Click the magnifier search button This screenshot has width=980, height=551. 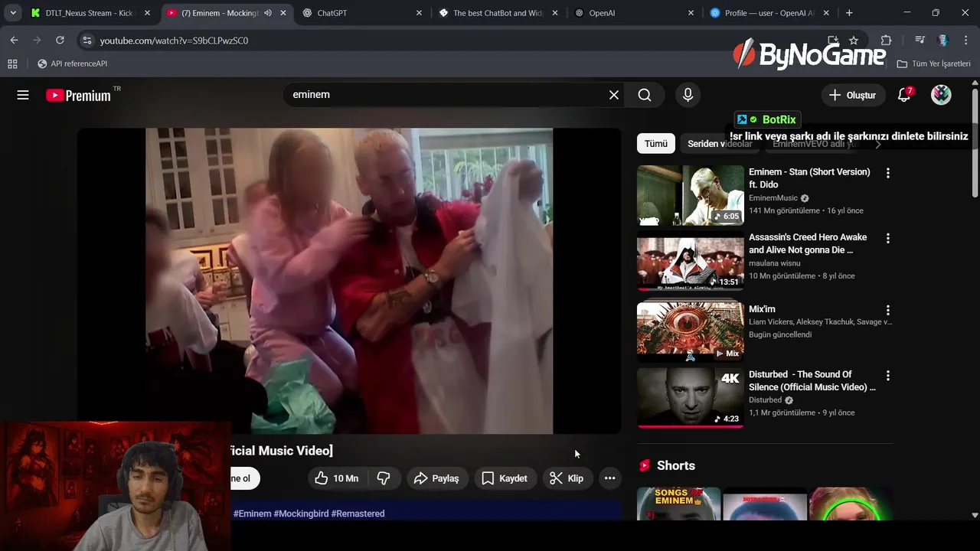[645, 95]
